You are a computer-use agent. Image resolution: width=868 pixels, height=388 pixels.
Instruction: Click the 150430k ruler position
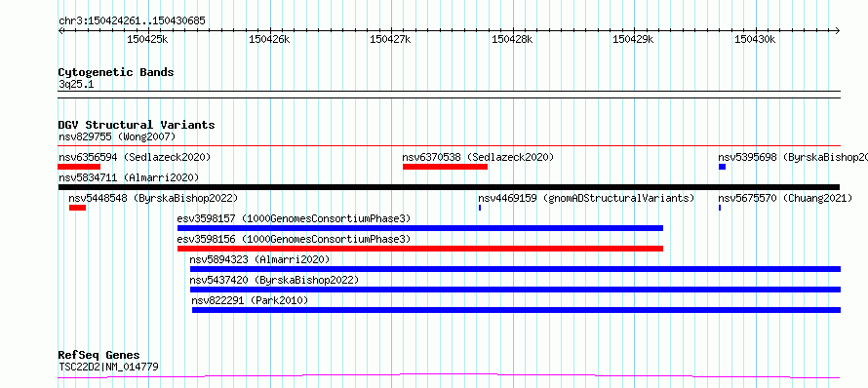tap(755, 39)
